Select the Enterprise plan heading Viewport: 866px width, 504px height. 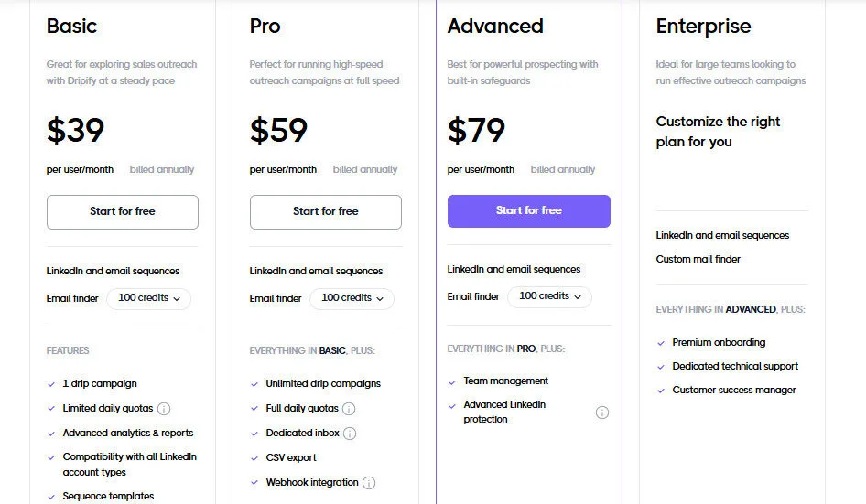(x=703, y=27)
